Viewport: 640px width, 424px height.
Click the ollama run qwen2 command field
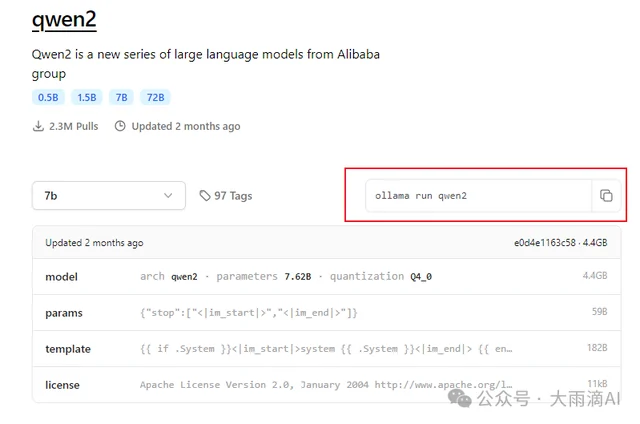479,196
